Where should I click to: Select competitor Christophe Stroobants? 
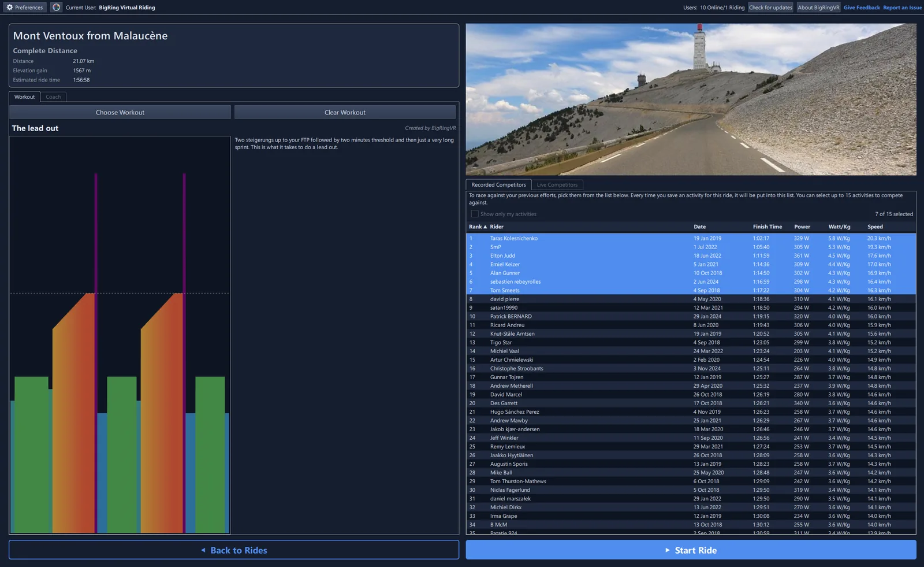[691, 368]
